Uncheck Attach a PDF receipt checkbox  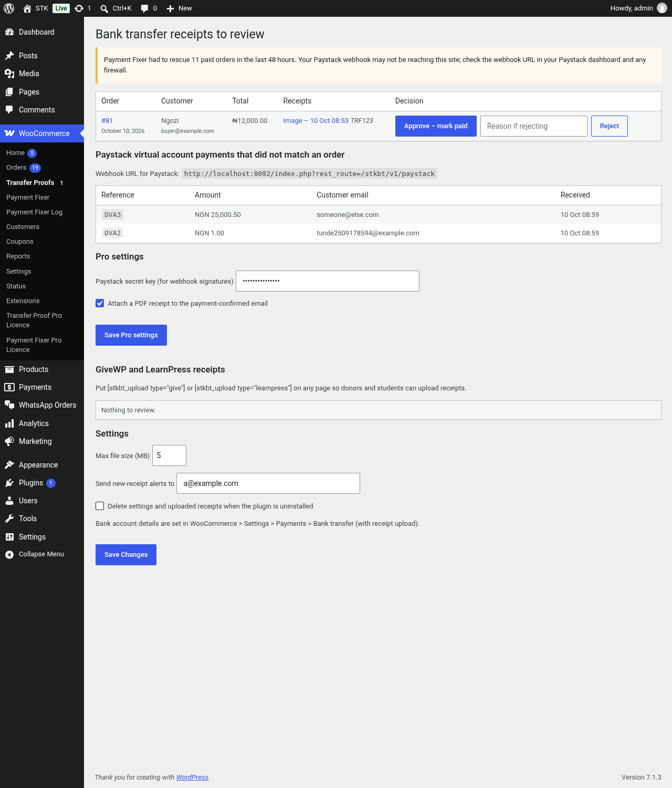click(x=100, y=303)
